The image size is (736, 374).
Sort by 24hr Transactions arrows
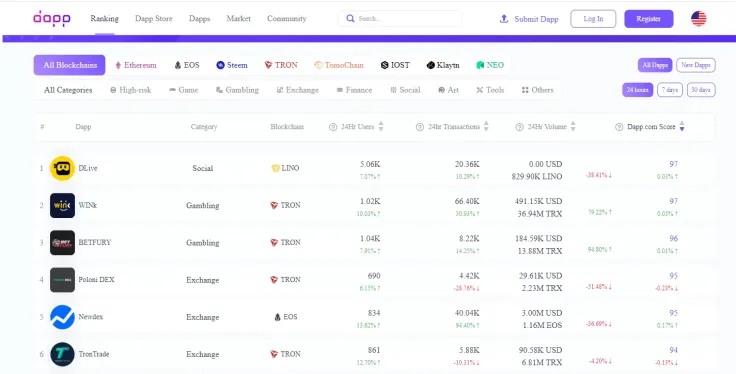pos(486,126)
